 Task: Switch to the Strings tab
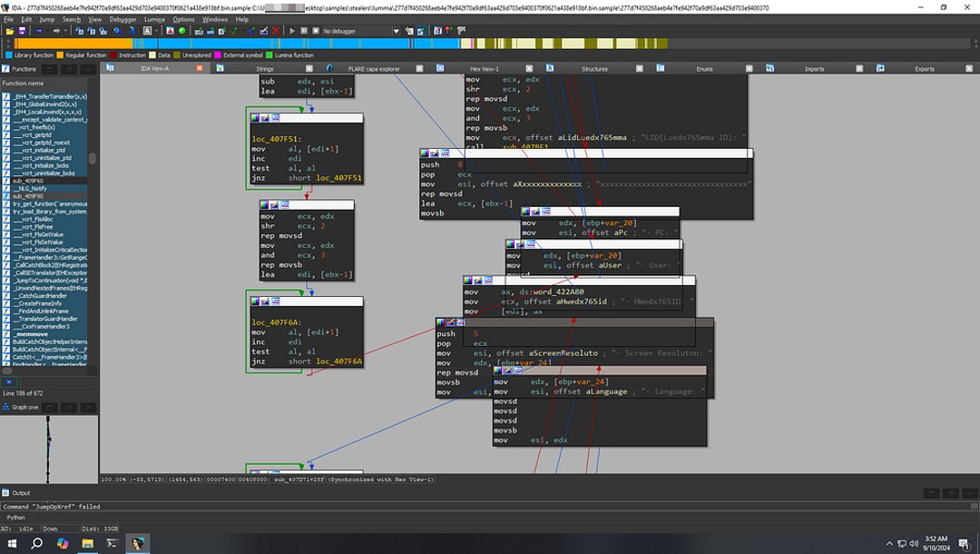264,69
